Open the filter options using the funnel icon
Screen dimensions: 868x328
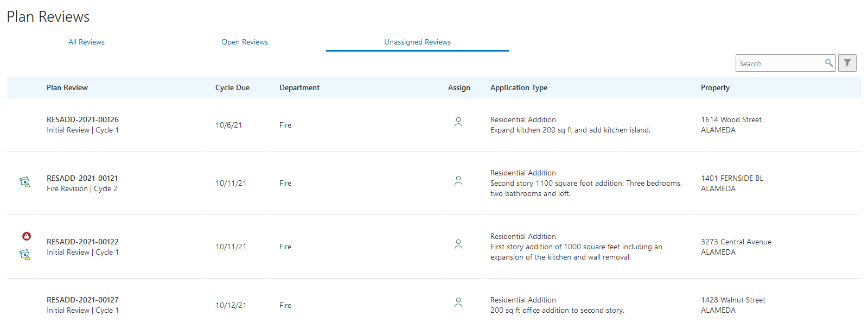click(x=847, y=62)
